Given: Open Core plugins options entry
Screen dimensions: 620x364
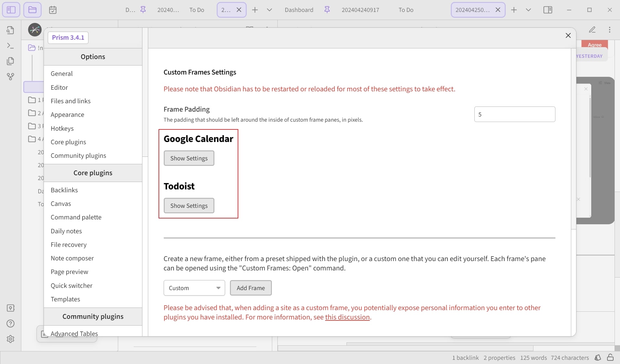Looking at the screenshot, I should [x=93, y=142].
